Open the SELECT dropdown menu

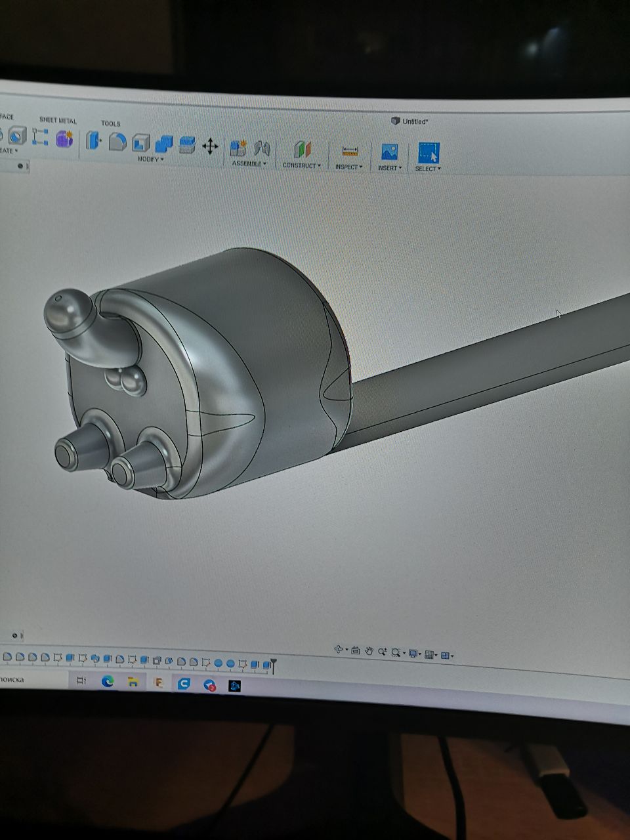click(428, 169)
